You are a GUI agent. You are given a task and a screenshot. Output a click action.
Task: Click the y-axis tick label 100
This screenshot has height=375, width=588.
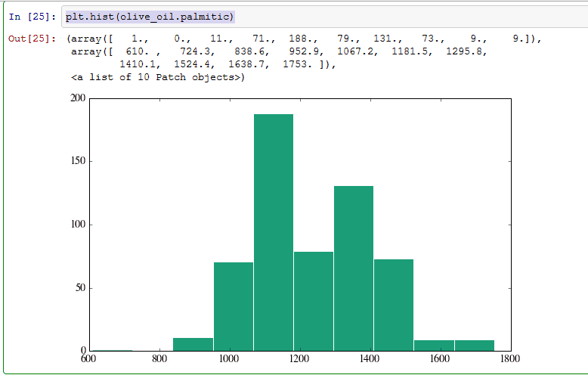click(x=78, y=225)
